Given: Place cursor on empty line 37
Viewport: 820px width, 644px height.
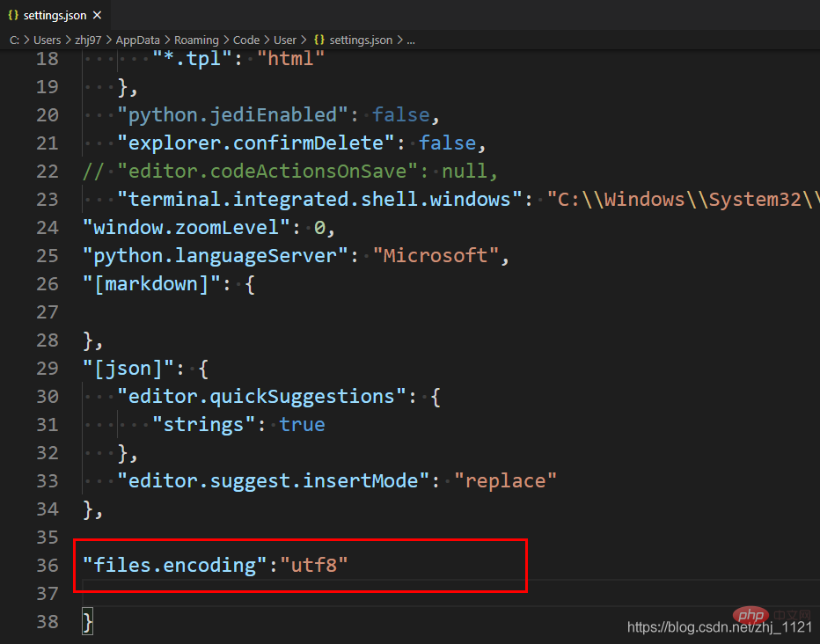Looking at the screenshot, I should (x=450, y=594).
